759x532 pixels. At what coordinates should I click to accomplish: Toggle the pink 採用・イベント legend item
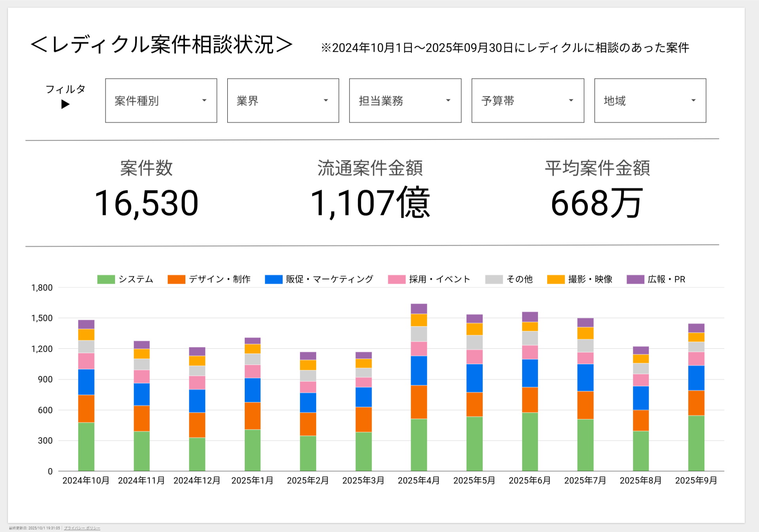coord(396,279)
